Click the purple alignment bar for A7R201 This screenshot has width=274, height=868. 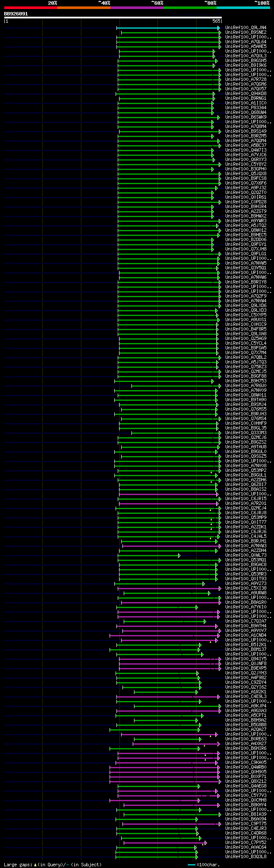coord(168,504)
